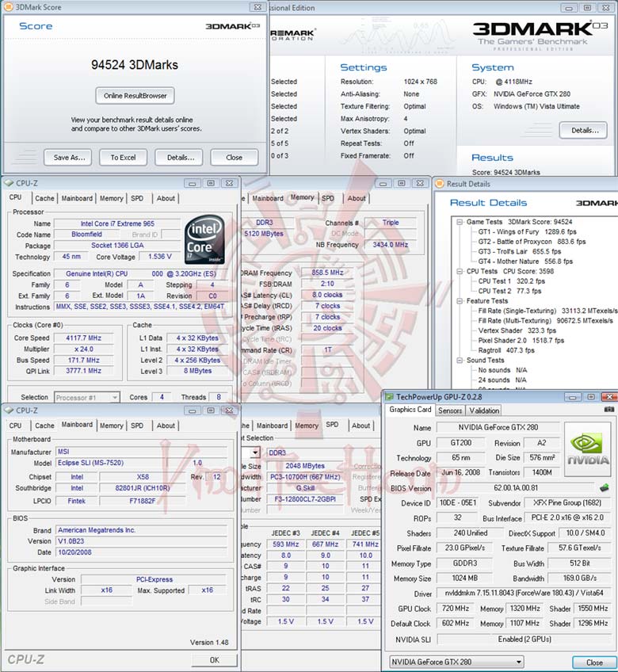Open About tab in bottom CPU-Z window
This screenshot has height=672, width=618.
pos(166,426)
